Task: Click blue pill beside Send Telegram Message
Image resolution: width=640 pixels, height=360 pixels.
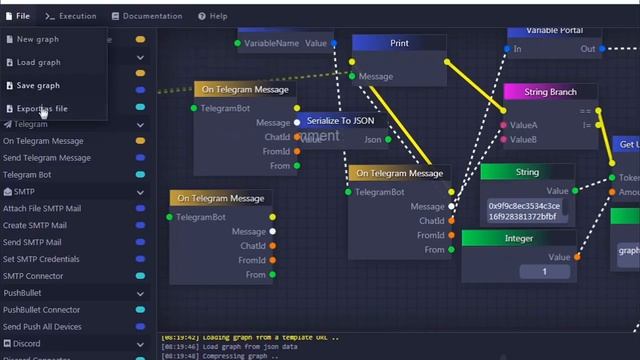Action: pyautogui.click(x=140, y=158)
